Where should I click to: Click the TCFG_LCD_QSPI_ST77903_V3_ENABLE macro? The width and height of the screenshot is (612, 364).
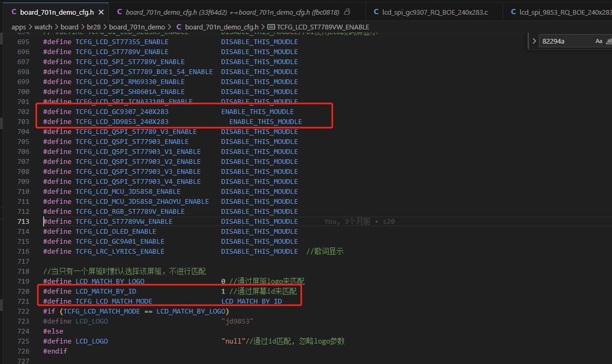[x=138, y=171]
